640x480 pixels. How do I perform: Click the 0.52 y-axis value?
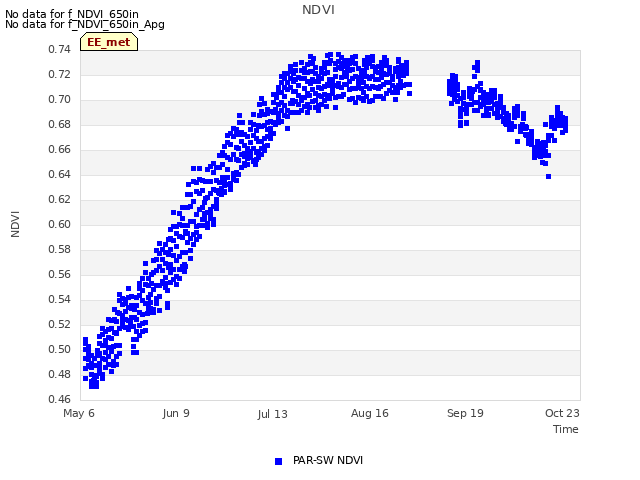(x=60, y=324)
